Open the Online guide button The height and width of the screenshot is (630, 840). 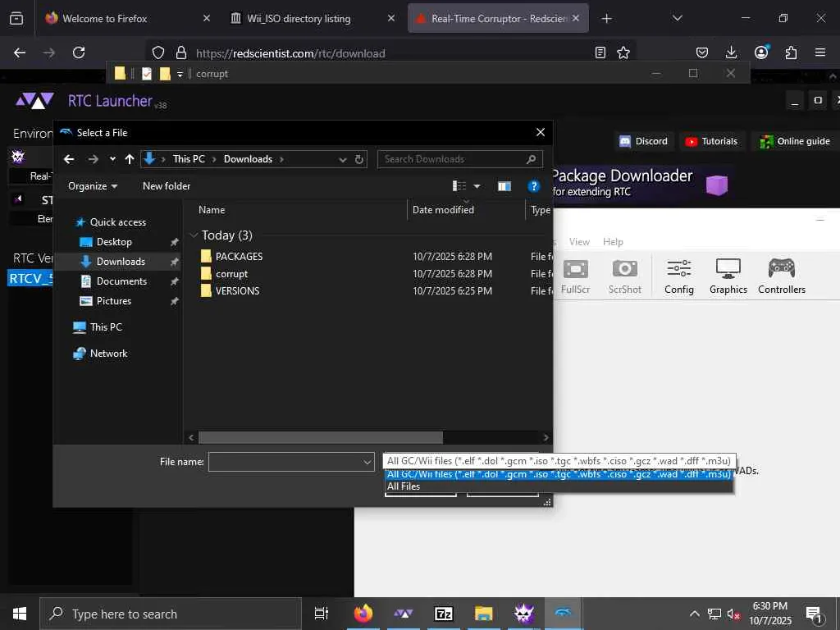(x=795, y=141)
